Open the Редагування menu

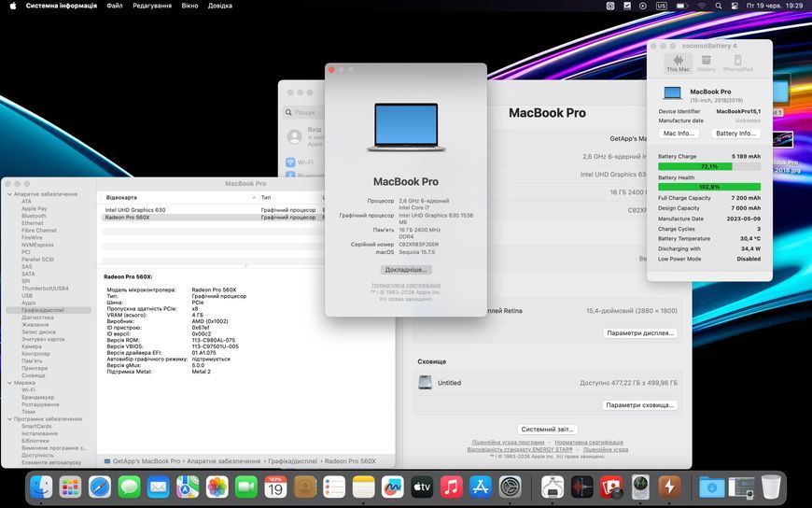pos(152,6)
